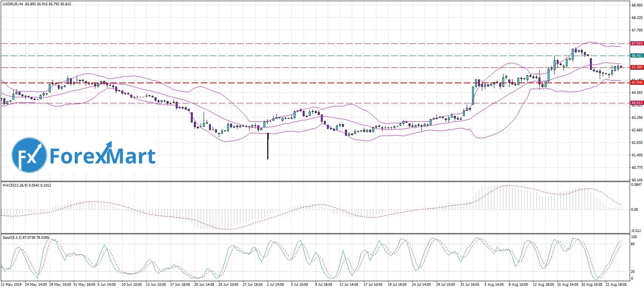
Task: Click the 65.809 current price tag
Action: point(637,67)
